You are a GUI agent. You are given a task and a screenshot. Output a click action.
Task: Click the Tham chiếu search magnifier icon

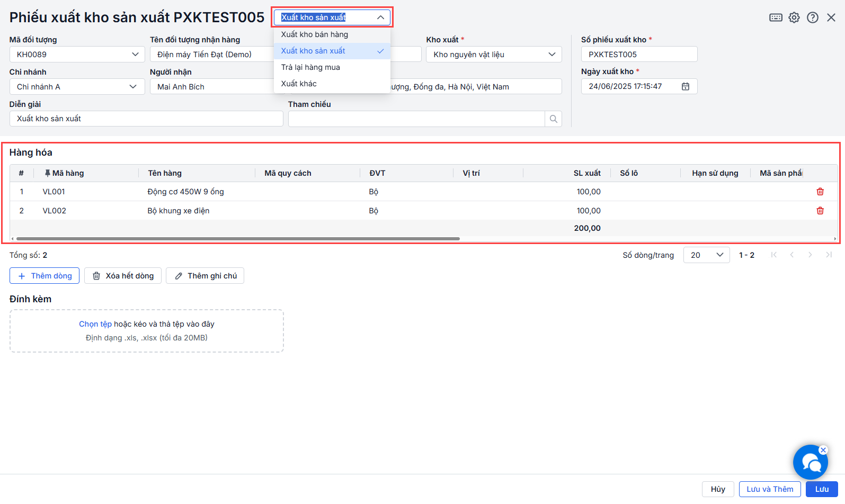pos(553,119)
